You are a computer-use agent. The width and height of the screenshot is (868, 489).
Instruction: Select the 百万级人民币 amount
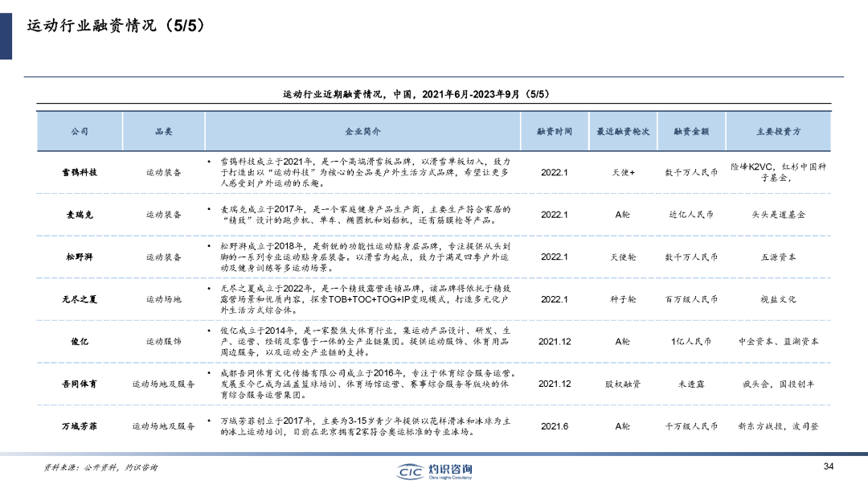[691, 300]
